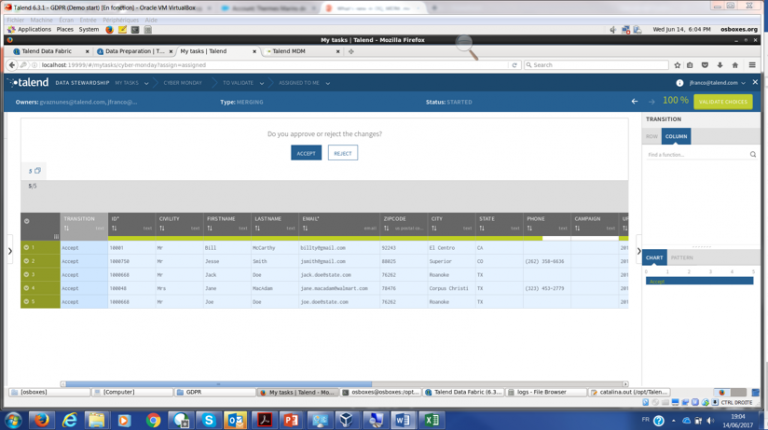
Task: Select the ROW tab in Transition panel
Action: tap(651, 136)
